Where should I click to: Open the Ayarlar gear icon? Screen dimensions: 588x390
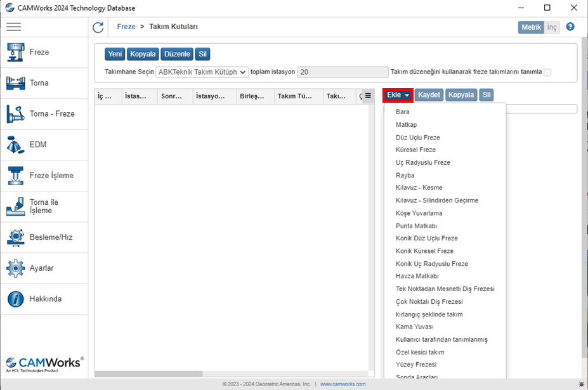coord(15,268)
